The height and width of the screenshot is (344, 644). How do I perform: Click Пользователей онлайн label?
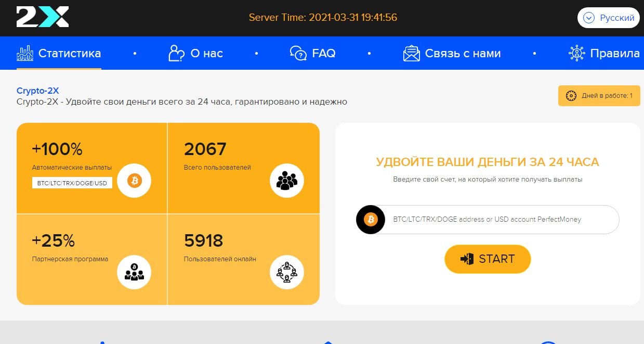tap(220, 259)
